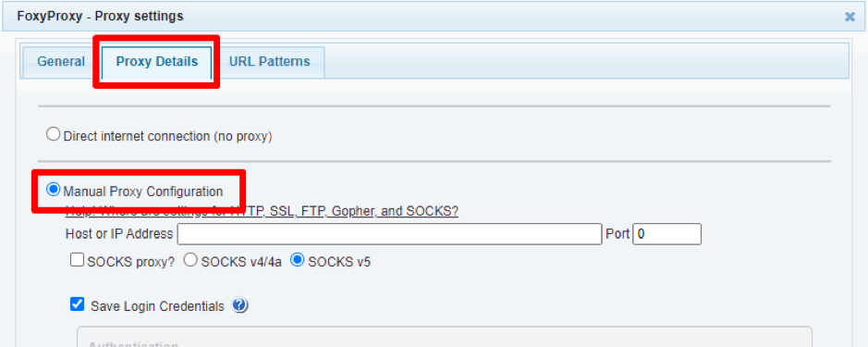
Task: Untick the Save Login Credentials checkbox
Action: [x=77, y=304]
